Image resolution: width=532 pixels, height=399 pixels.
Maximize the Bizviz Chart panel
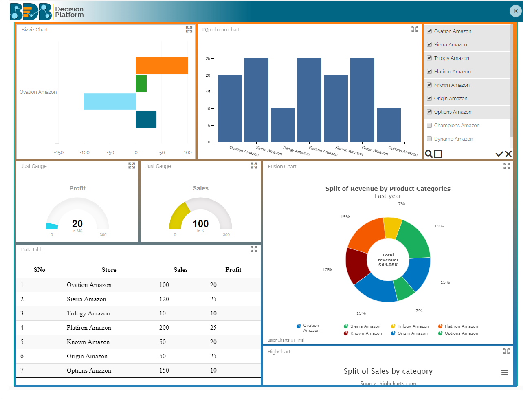[189, 29]
